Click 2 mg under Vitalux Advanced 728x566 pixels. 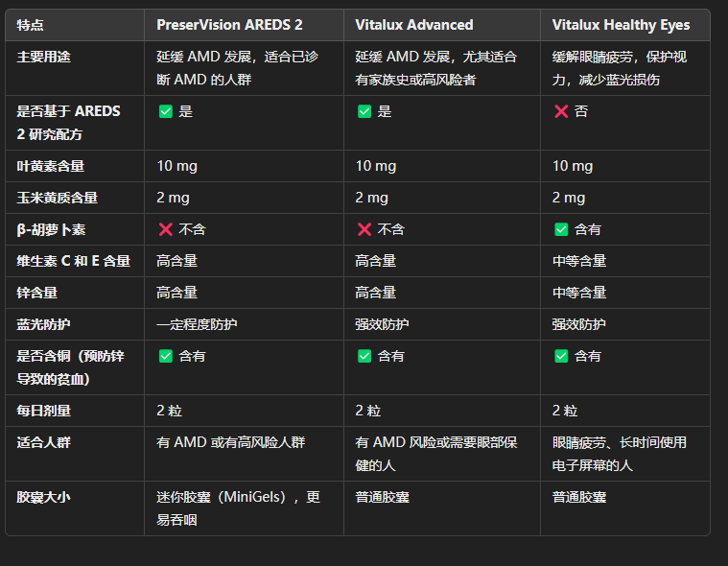click(x=371, y=198)
